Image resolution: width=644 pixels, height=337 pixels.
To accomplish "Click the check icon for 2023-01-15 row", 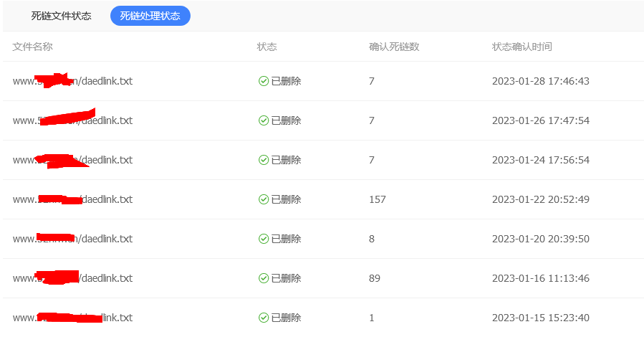I will click(263, 318).
